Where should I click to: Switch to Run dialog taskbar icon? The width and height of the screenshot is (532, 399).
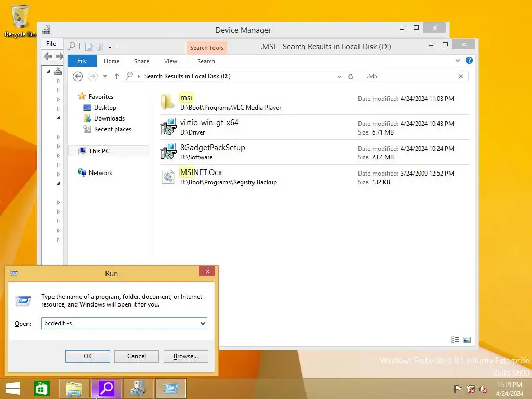[x=170, y=389]
